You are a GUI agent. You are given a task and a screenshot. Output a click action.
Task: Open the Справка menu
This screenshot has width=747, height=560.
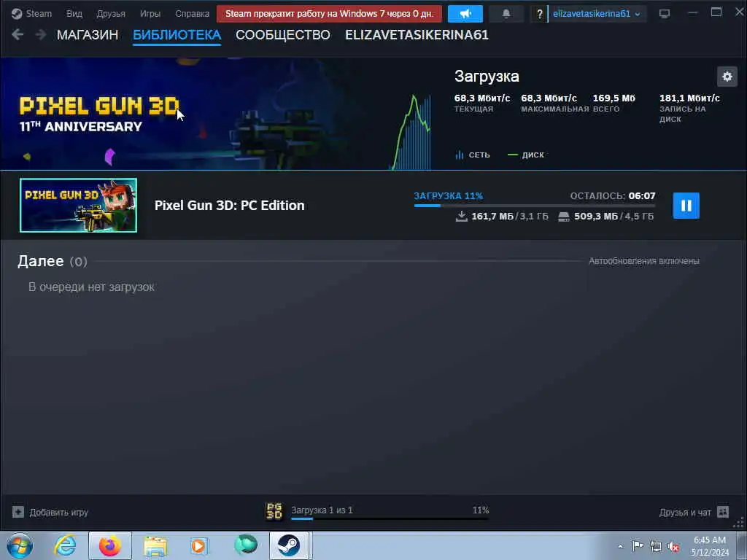[192, 13]
